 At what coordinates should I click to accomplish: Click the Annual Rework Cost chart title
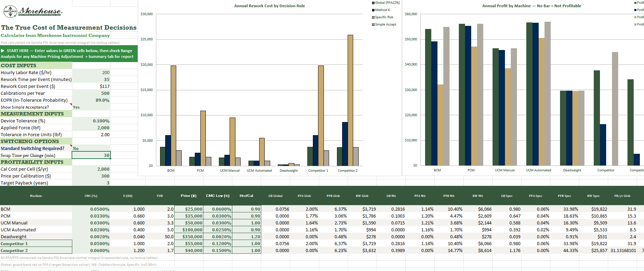point(270,6)
